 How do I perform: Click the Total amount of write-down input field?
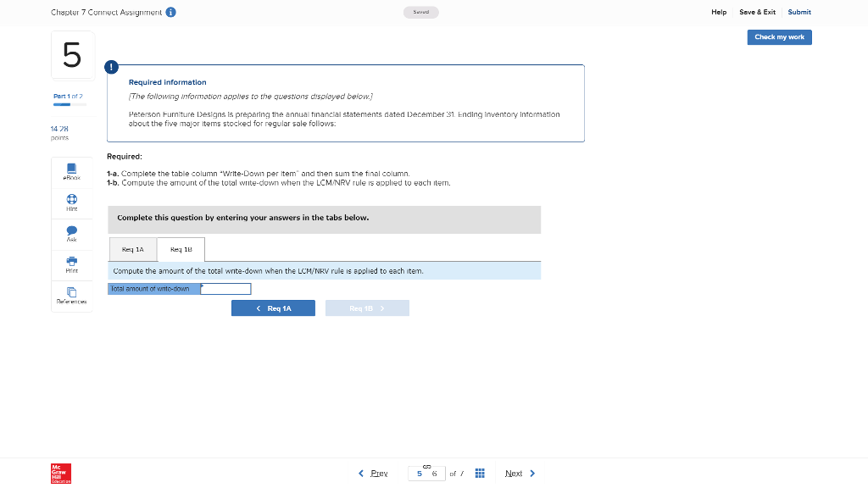pos(225,288)
